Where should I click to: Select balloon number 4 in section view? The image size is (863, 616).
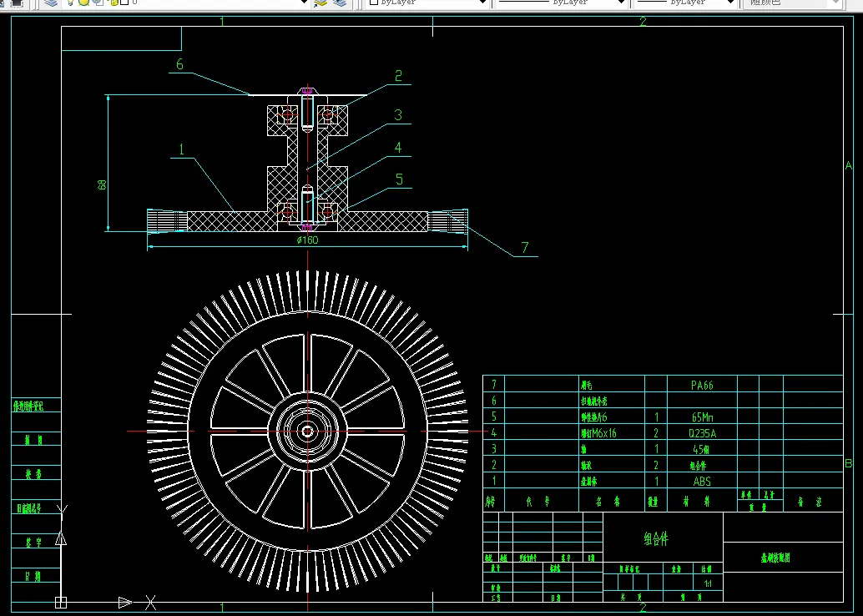pyautogui.click(x=398, y=148)
